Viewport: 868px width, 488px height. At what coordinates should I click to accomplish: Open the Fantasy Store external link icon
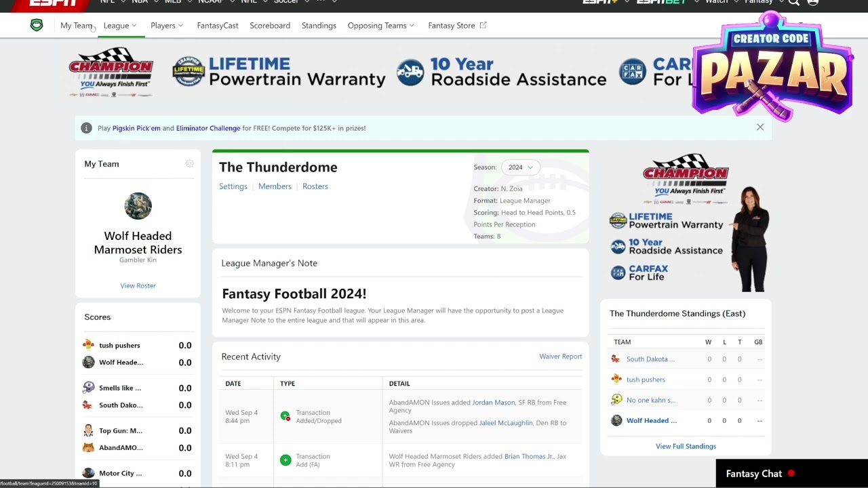[x=483, y=25]
